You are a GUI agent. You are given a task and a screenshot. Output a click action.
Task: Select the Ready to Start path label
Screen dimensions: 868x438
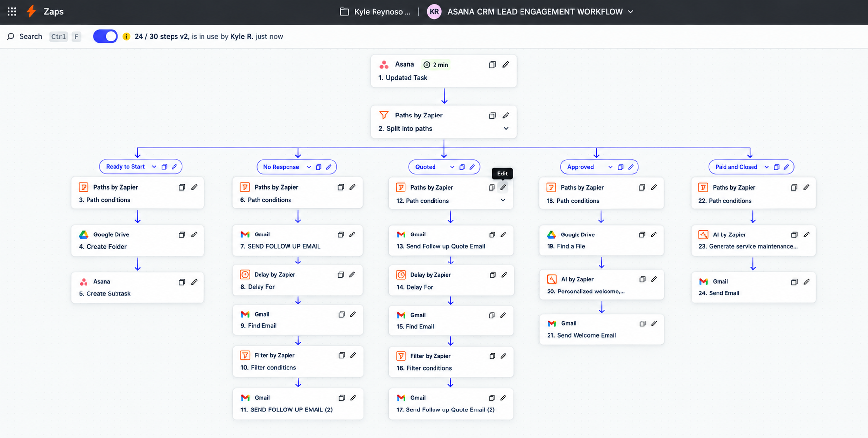pyautogui.click(x=125, y=167)
